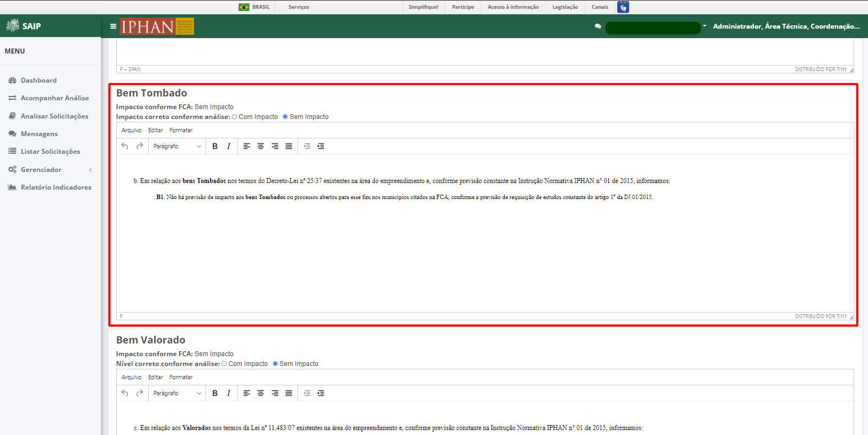
Task: Center align in Bem Tombado editor
Action: pyautogui.click(x=261, y=146)
